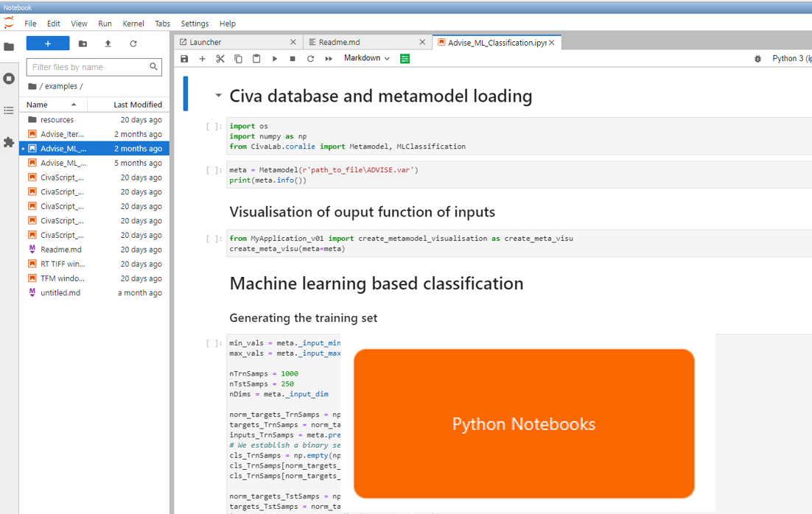Click the create_meta_visu code cell
Image resolution: width=812 pixels, height=514 pixels.
click(519, 243)
